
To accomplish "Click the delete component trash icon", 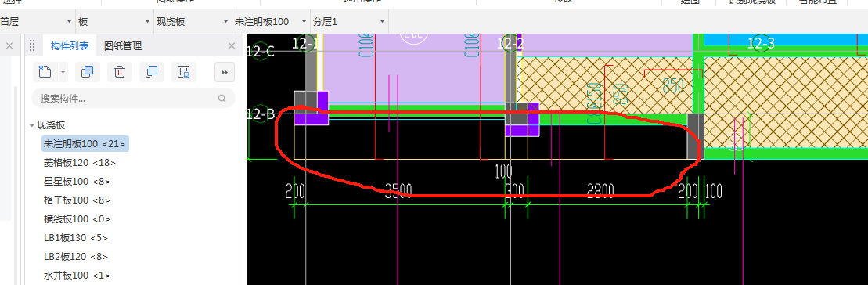I will point(120,72).
